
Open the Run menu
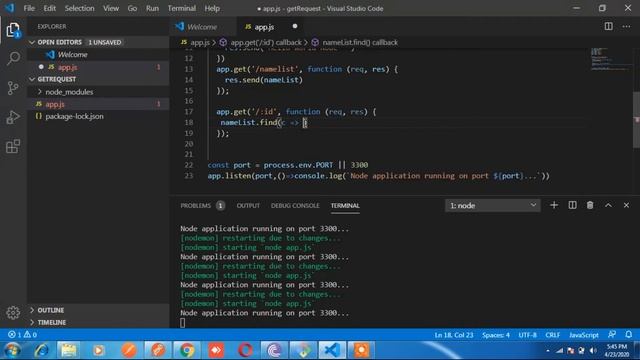coord(152,8)
